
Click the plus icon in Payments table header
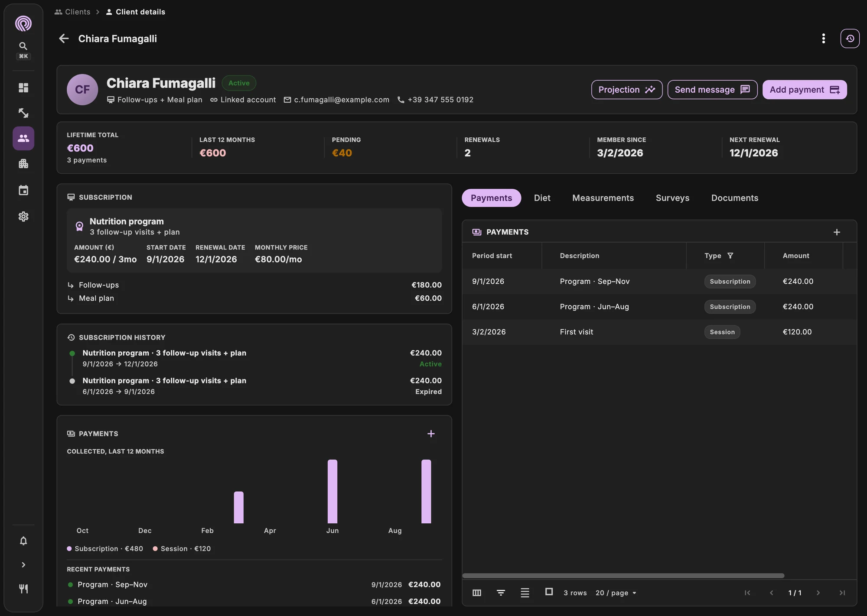(837, 232)
